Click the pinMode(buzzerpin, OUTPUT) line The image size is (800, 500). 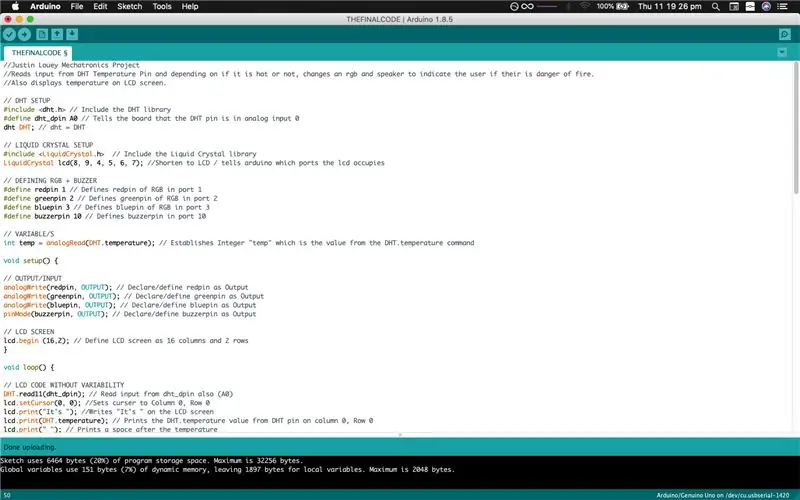coord(130,314)
